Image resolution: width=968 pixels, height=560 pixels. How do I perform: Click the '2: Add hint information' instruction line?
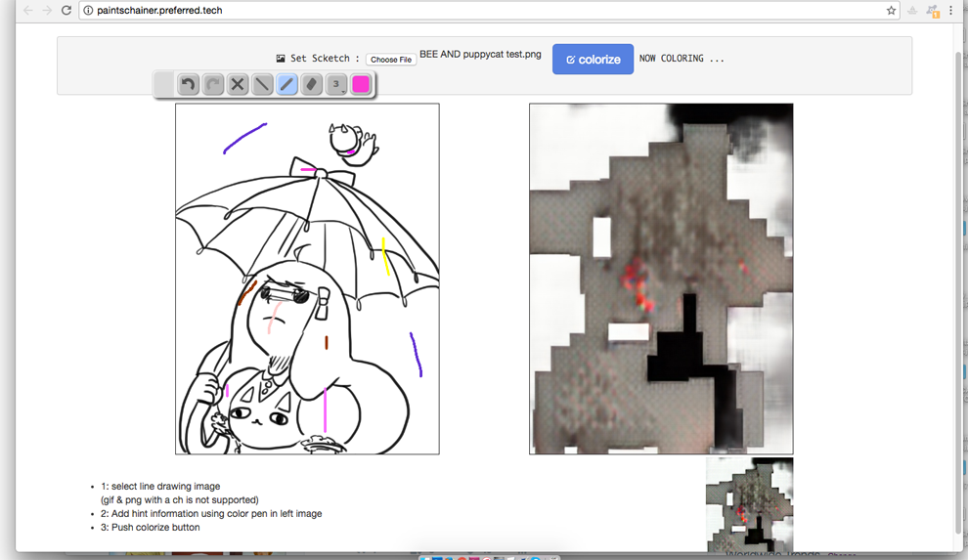[x=211, y=514]
